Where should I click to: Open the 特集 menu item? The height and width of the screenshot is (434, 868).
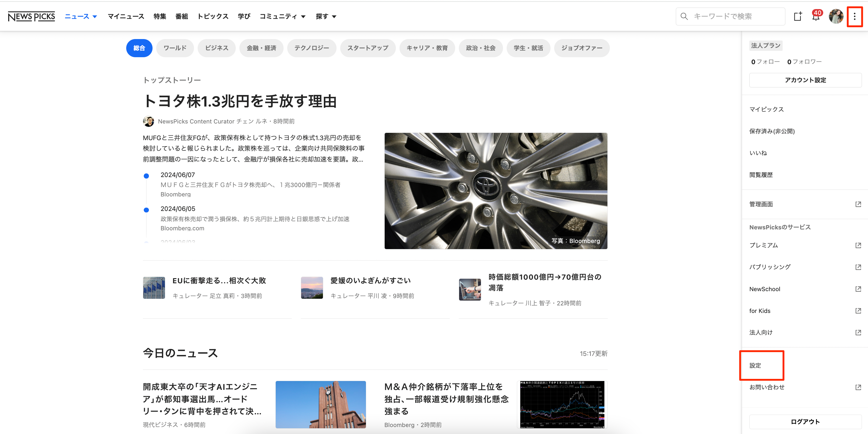(160, 17)
